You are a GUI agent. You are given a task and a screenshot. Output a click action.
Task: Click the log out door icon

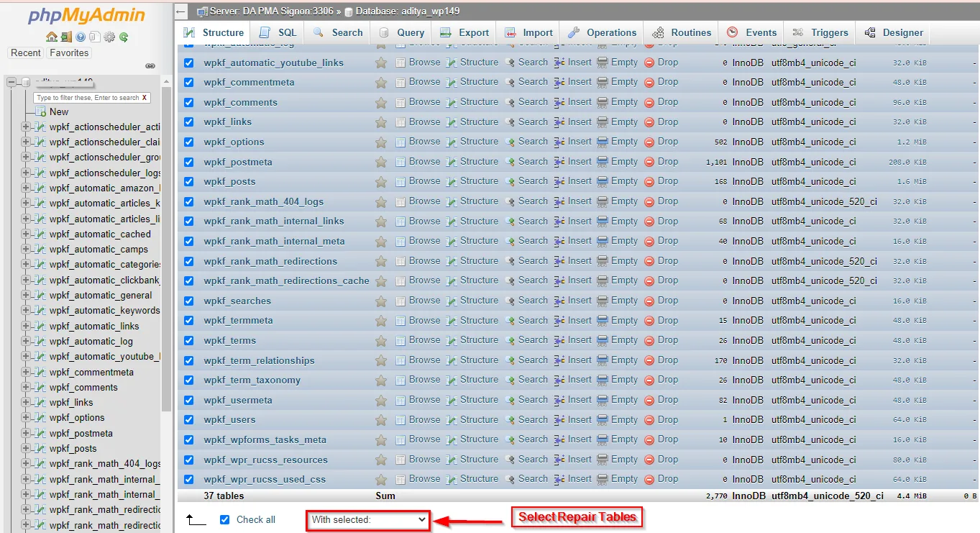[x=66, y=37]
